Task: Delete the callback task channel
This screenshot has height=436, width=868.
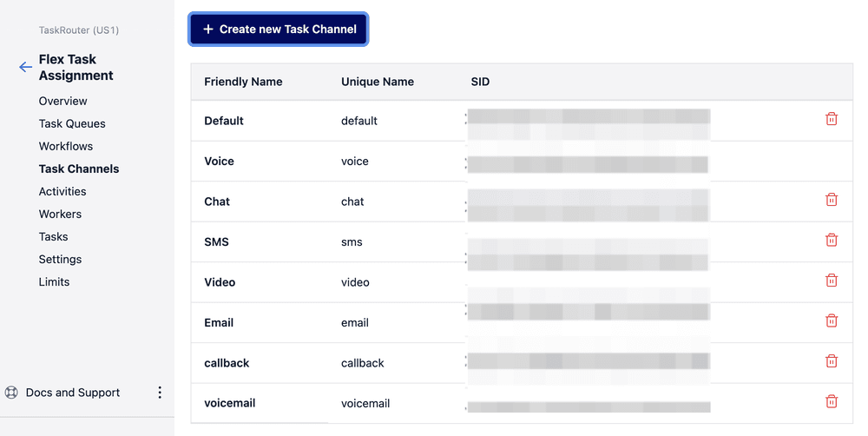Action: point(831,361)
